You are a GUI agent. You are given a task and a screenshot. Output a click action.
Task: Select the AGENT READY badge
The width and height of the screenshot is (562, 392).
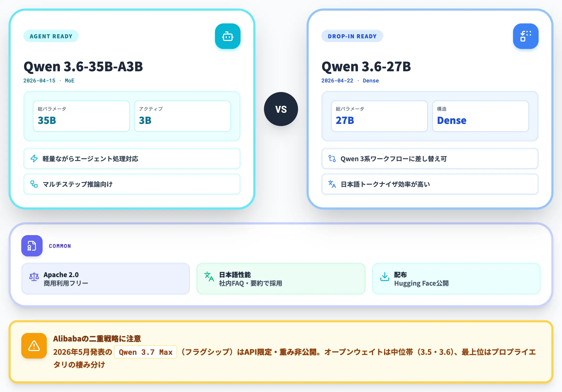pos(51,36)
